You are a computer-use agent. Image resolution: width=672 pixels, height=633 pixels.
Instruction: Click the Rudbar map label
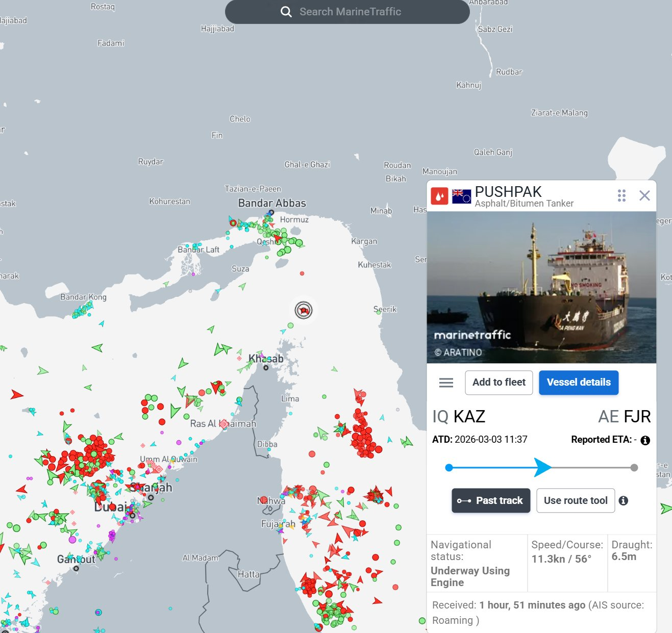tap(509, 72)
